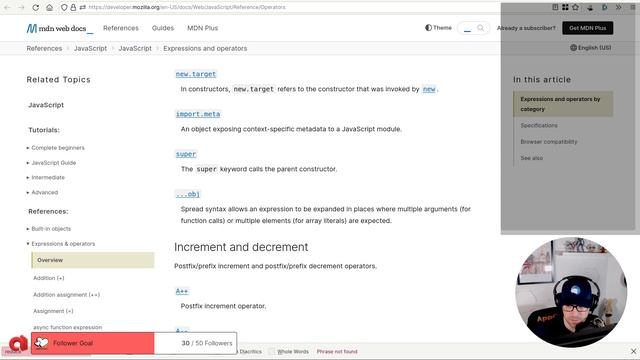Click the magnifier search icon in header
This screenshot has height=360, width=640.
pos(480,28)
